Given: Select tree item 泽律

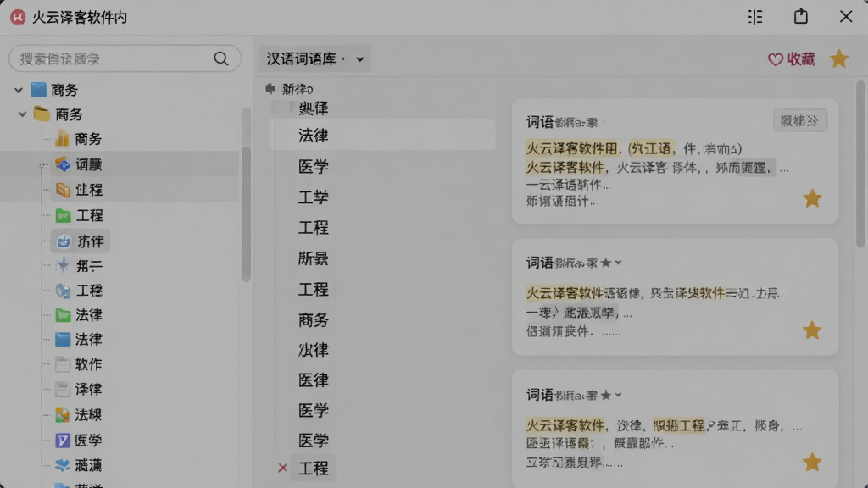Looking at the screenshot, I should tap(88, 389).
